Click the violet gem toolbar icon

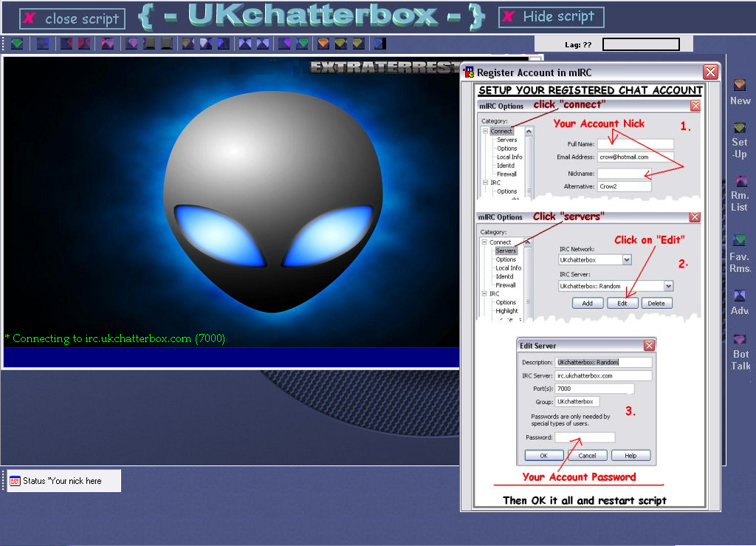pyautogui.click(x=284, y=44)
